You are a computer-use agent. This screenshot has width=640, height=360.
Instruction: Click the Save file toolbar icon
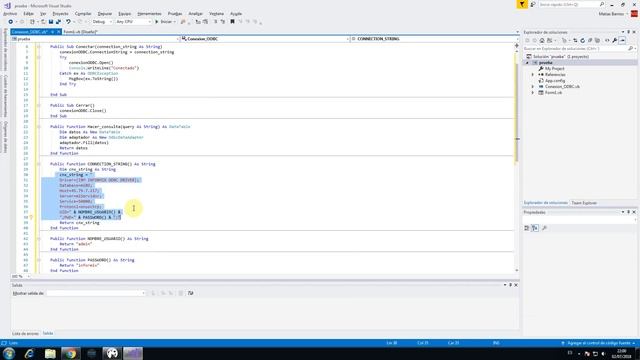[x=51, y=22]
